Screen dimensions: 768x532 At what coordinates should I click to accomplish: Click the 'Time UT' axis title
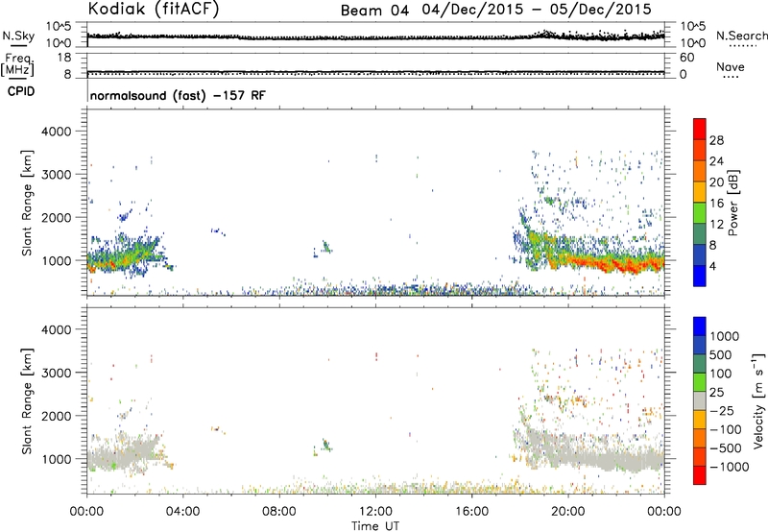click(375, 526)
